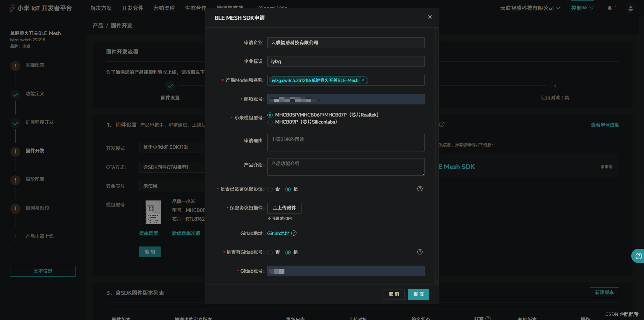Open the 产品Model和名称 select box
Image resolution: width=644 pixels, height=320 pixels.
346,80
